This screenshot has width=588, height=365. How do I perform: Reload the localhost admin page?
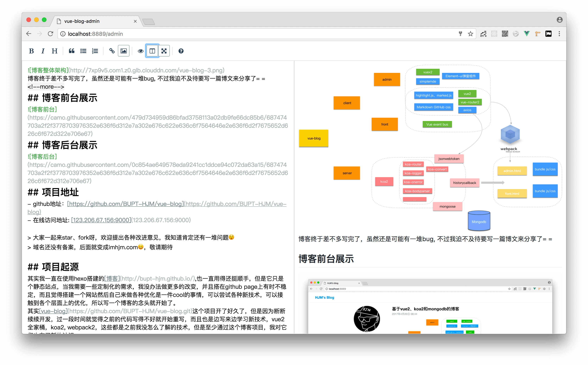tap(50, 34)
